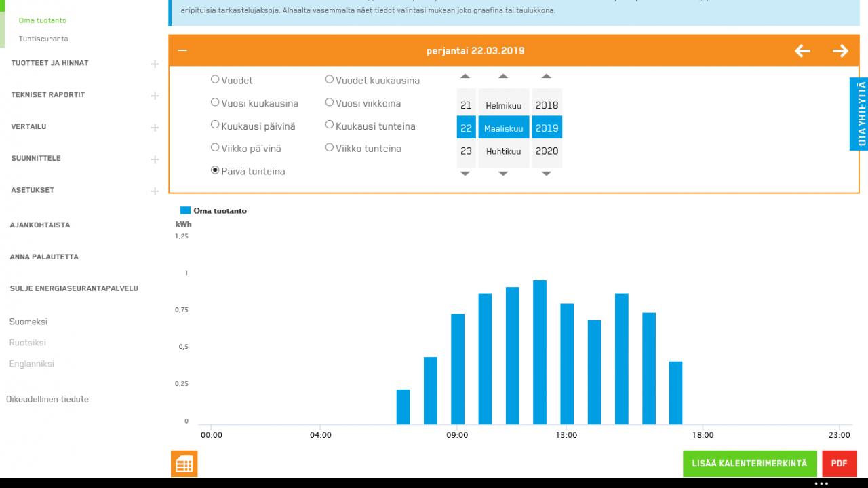
Task: Select Kuukausi päivinä radio option
Action: click(215, 125)
